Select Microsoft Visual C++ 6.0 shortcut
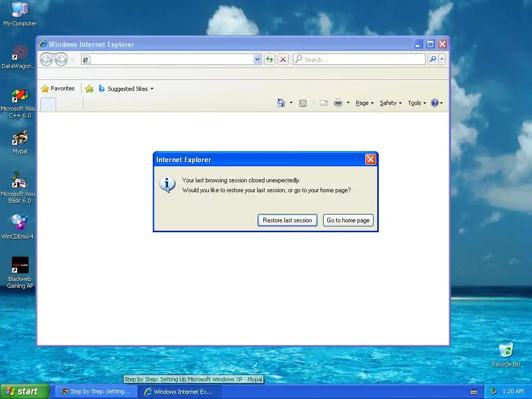This screenshot has width=532, height=399. [x=18, y=103]
